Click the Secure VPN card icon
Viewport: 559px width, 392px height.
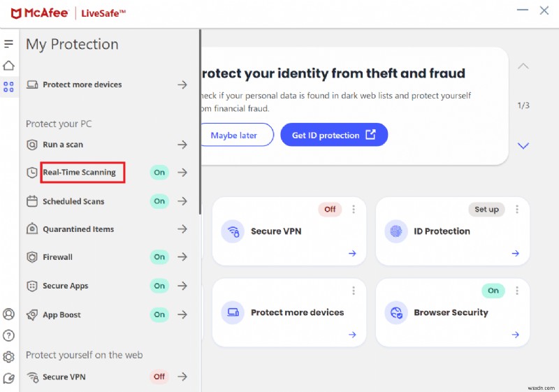pos(232,231)
